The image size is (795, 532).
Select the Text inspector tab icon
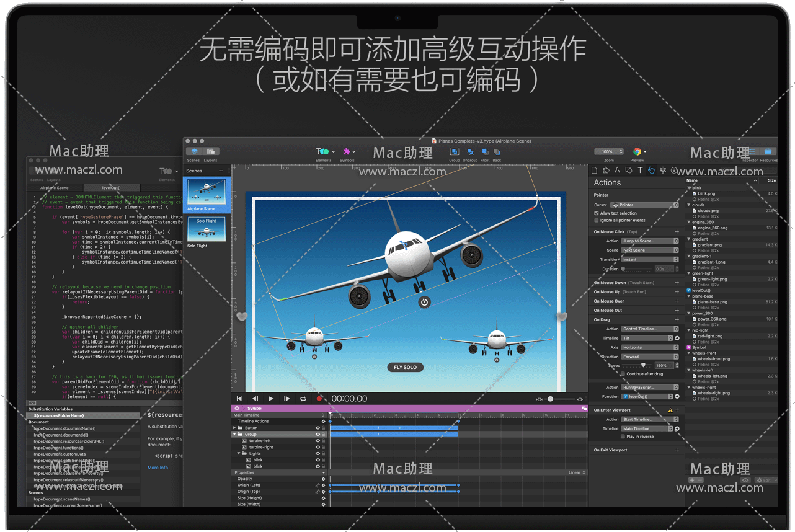pyautogui.click(x=640, y=171)
